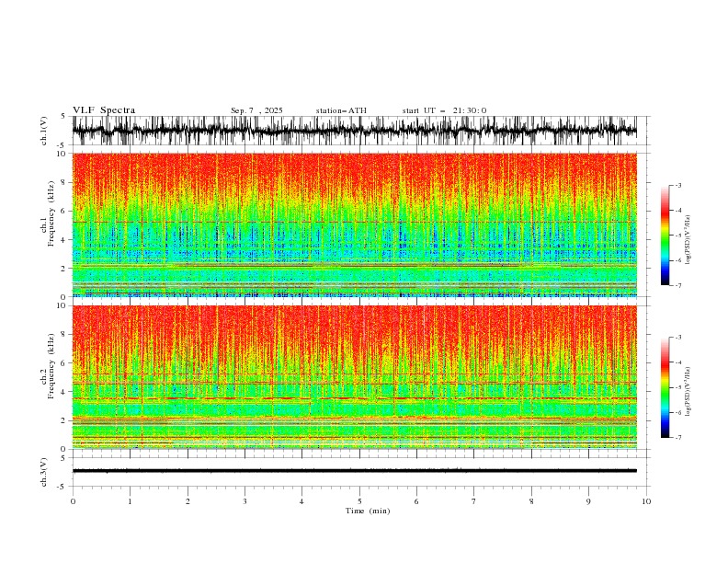Click the 'start UT = 21:30:0' label
This screenshot has height=563, width=728.
coord(444,110)
